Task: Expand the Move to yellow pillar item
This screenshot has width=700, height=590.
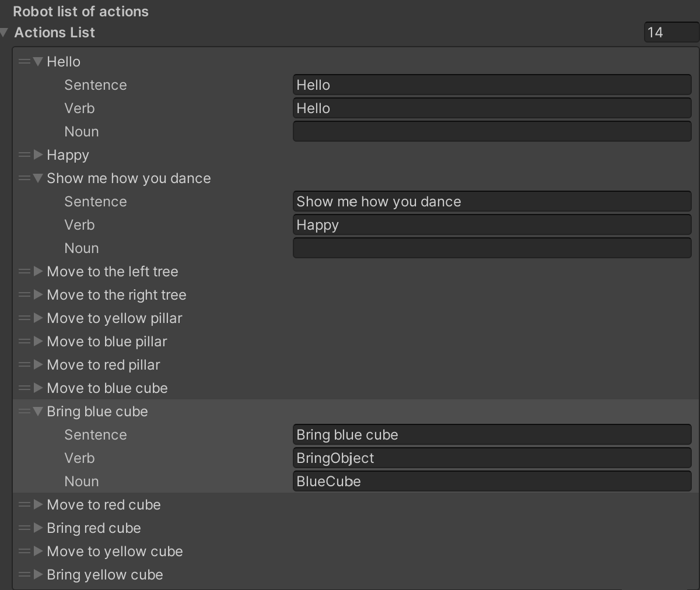Action: coord(38,318)
